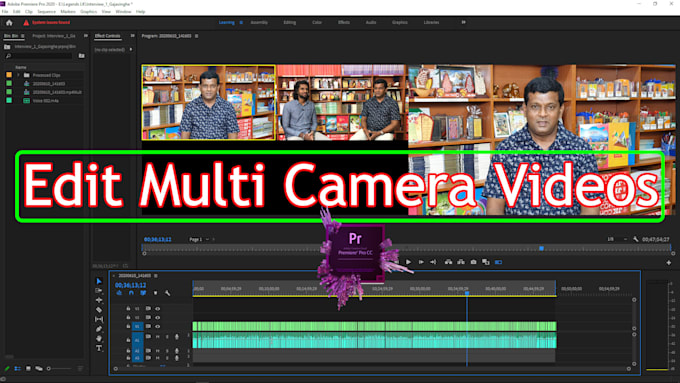This screenshot has width=680, height=383.
Task: Click the Comparison View icon
Action: [x=486, y=262]
